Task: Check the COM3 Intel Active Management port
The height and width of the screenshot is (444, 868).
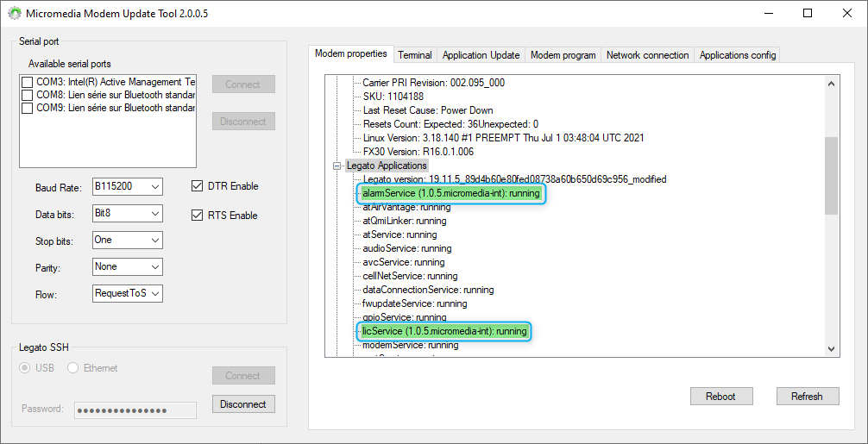Action: click(27, 82)
